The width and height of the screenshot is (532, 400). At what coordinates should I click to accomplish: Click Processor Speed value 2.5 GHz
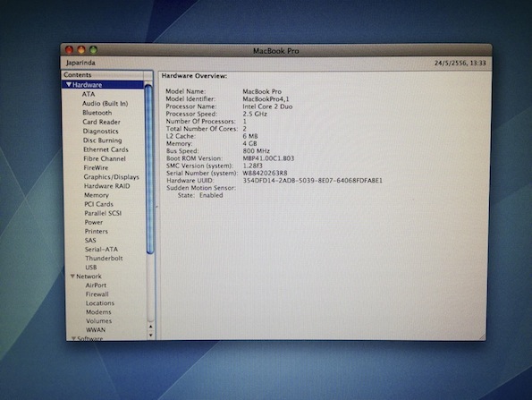click(x=255, y=114)
